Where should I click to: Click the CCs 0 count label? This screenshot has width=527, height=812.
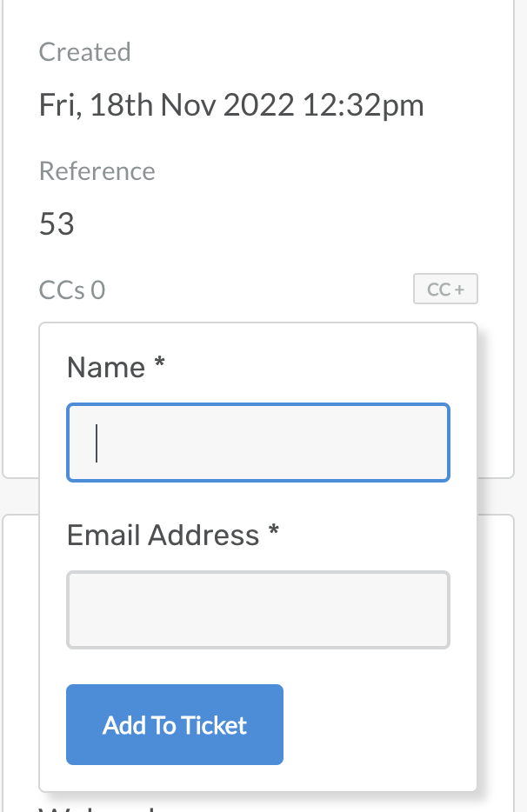coord(72,290)
